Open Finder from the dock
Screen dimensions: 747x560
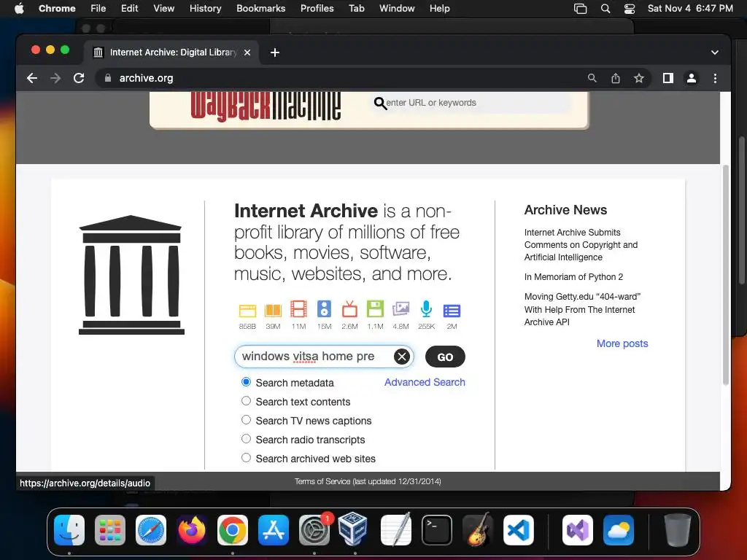click(x=69, y=530)
